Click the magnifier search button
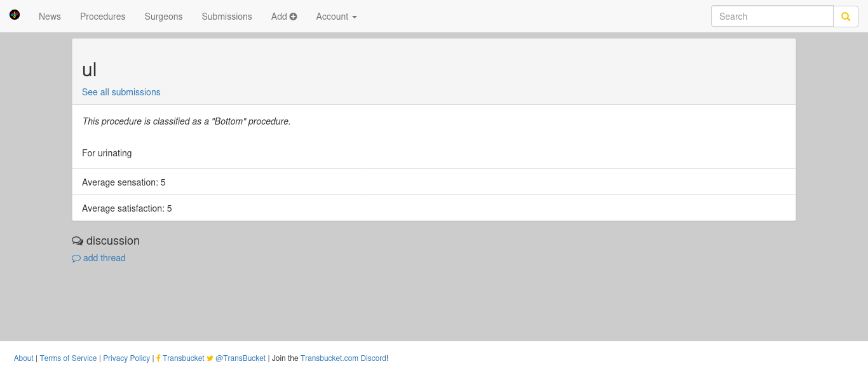The height and width of the screenshot is (373, 868). 846,17
